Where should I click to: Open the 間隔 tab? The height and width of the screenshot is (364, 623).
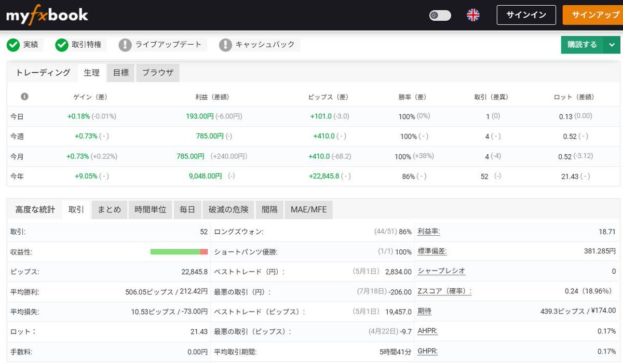(269, 210)
